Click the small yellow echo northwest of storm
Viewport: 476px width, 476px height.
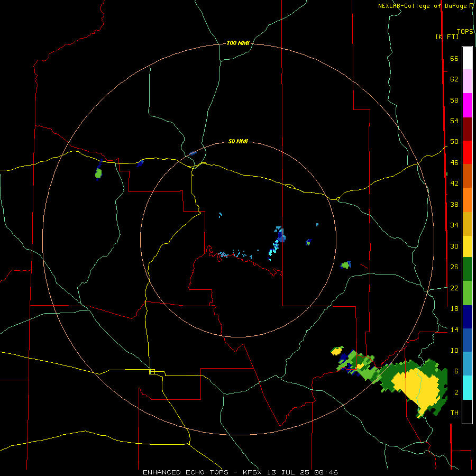click(337, 351)
